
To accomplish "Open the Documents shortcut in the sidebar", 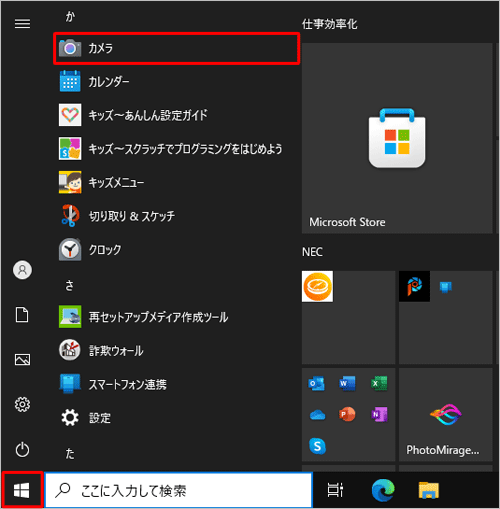I will 22,315.
